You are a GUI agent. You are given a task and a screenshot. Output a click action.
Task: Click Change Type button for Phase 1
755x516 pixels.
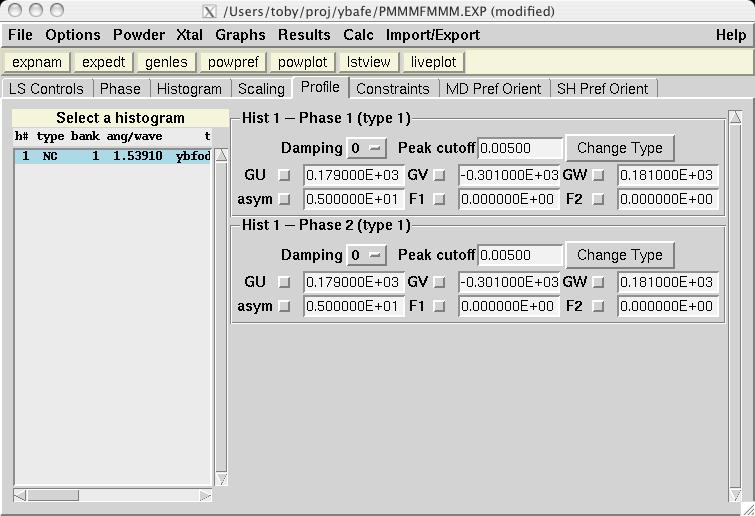tap(619, 148)
